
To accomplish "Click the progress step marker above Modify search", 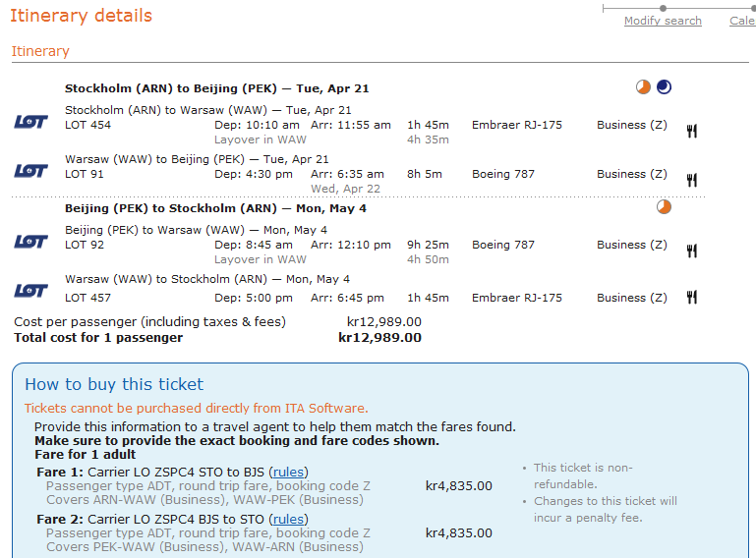I will [664, 8].
